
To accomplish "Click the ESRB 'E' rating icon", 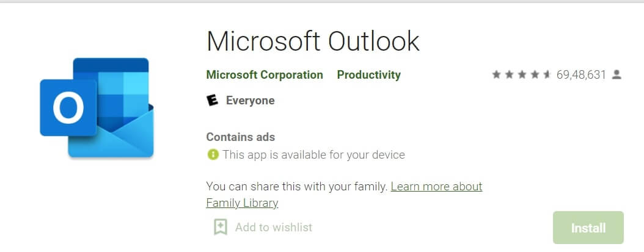I will pos(213,101).
